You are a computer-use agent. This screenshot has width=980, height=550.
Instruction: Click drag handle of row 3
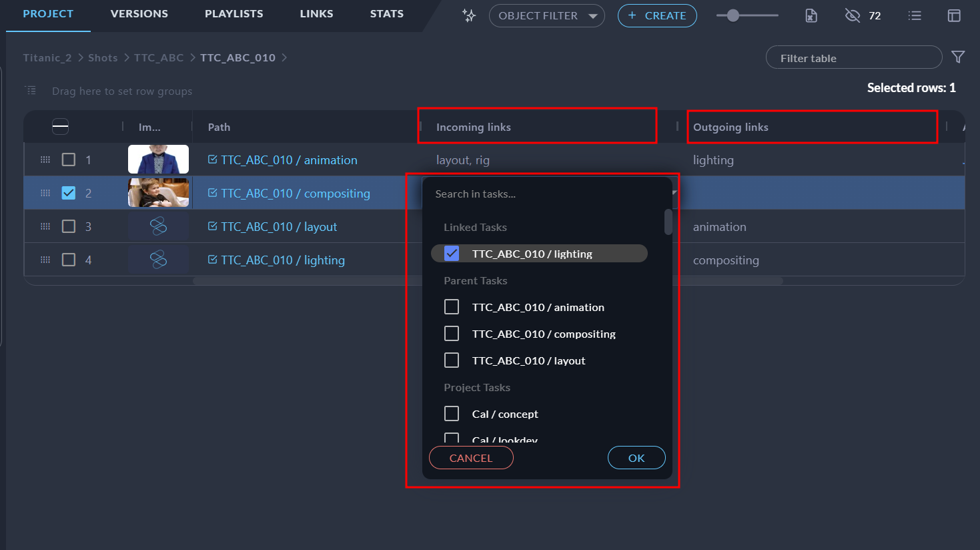click(45, 226)
